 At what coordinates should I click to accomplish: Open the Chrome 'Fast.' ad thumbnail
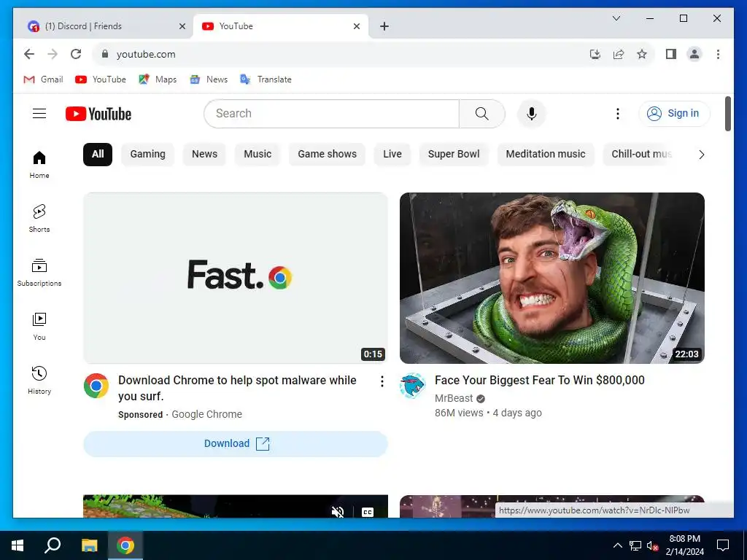(x=236, y=278)
